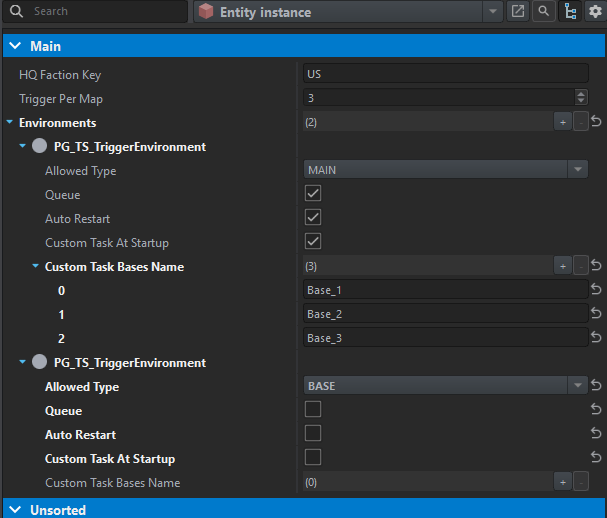Screen dimensions: 607x518
Task: Open the Allowed Type MAIN dropdown
Action: (x=578, y=170)
